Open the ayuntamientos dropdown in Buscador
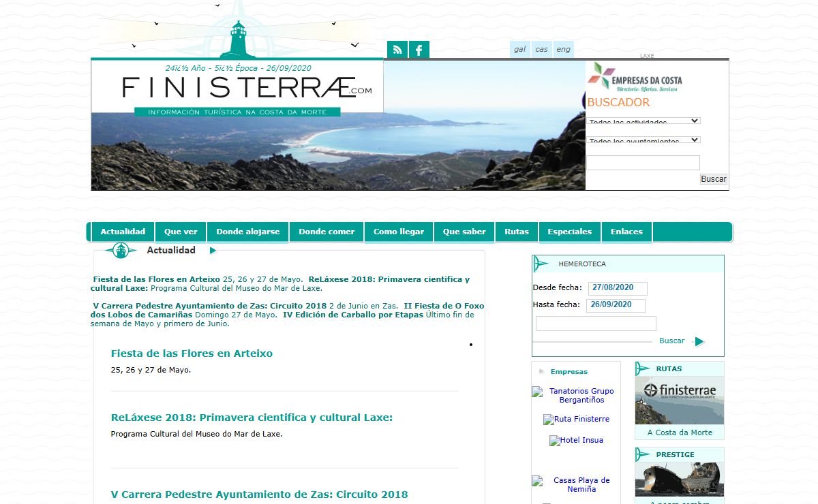This screenshot has width=818, height=504. point(643,140)
